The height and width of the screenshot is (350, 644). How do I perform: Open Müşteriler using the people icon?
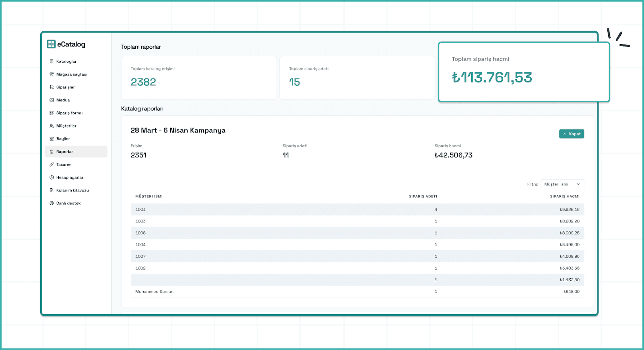52,126
